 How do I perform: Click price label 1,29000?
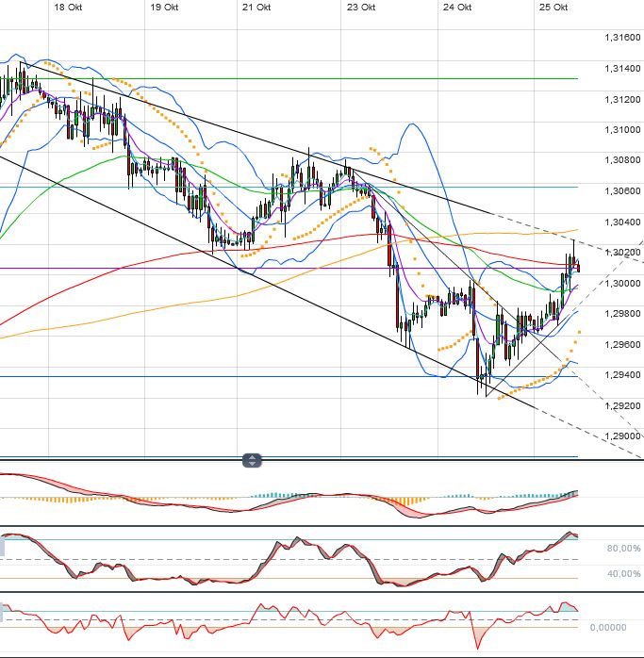[622, 436]
